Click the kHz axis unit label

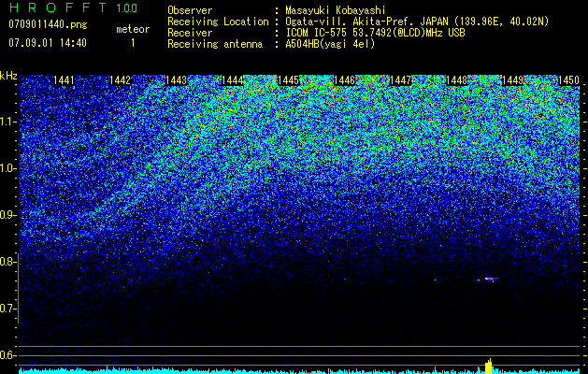pyautogui.click(x=8, y=76)
